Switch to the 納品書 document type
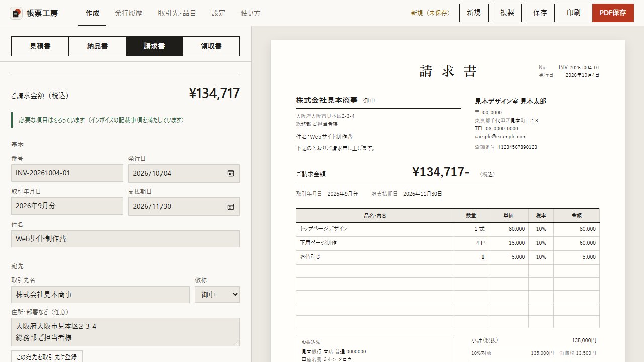The height and width of the screenshot is (362, 644). click(97, 46)
